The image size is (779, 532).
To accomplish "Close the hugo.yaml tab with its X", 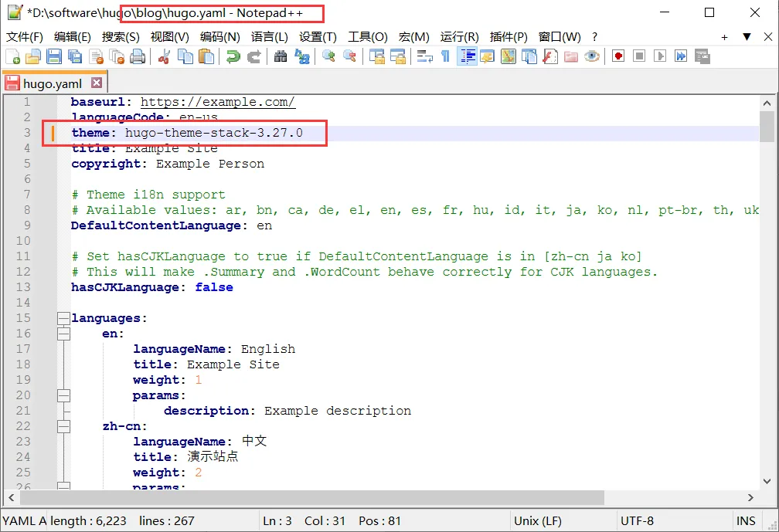I will tap(97, 83).
